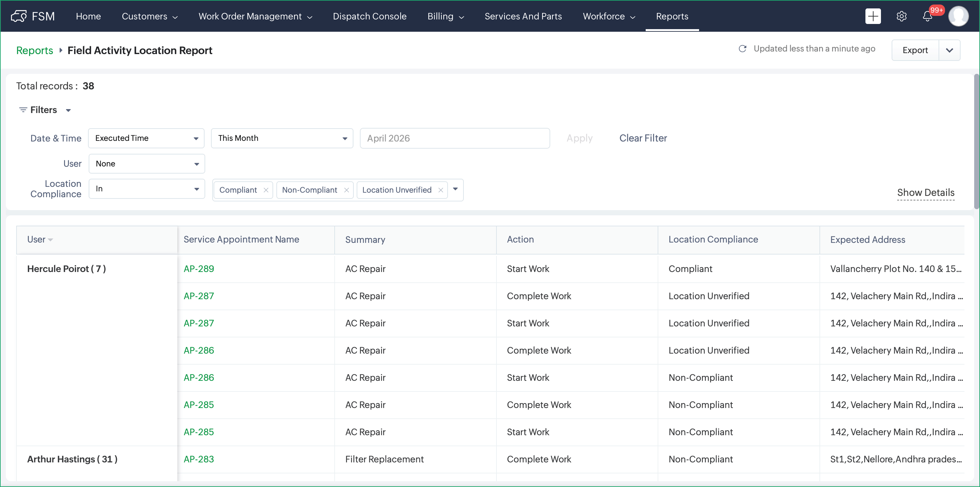
Task: Open appointment AP-289 link
Action: pos(199,269)
